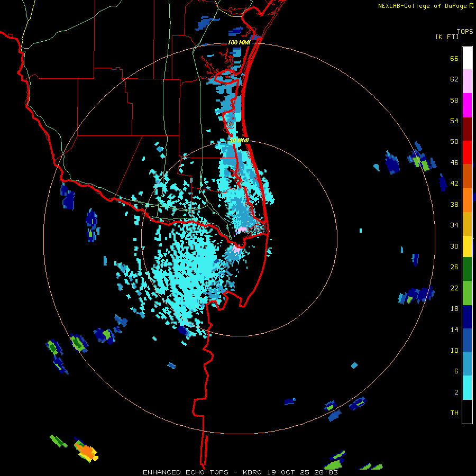Pick the black TH swatch at legend bottom
476x476 pixels.
(467, 411)
